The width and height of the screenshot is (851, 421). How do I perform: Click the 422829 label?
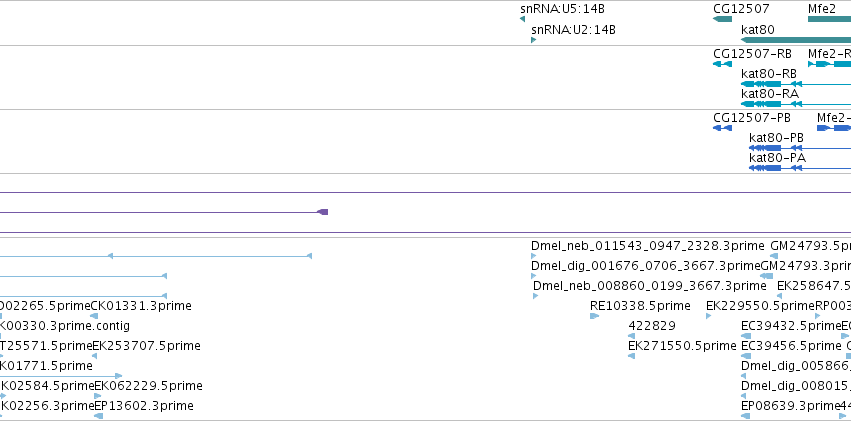652,326
